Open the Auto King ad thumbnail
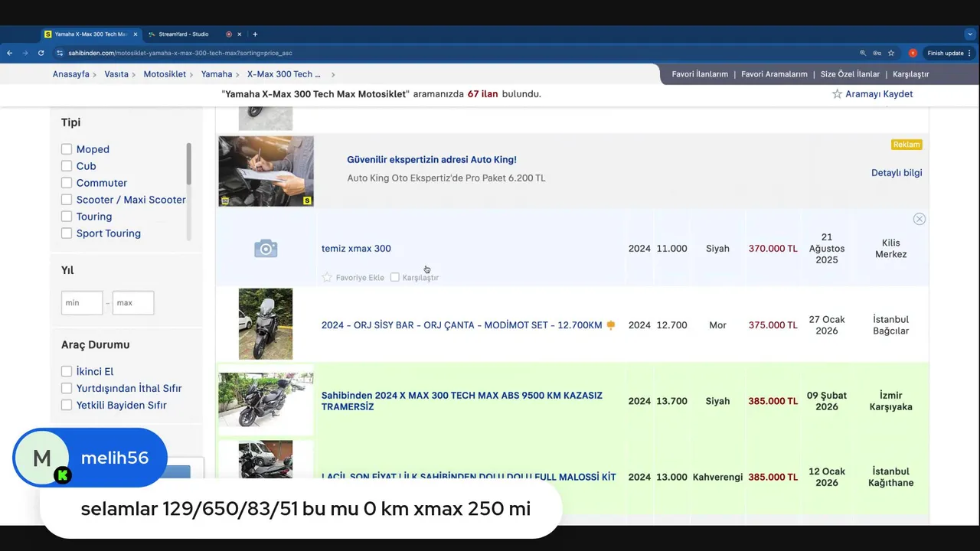Screen dimensions: 980x551 (266, 171)
